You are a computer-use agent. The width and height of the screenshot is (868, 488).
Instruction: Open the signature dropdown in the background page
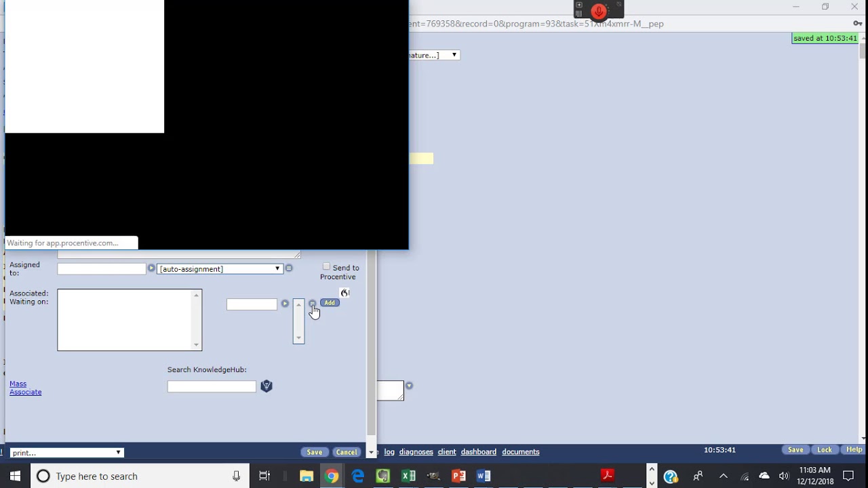(x=434, y=55)
